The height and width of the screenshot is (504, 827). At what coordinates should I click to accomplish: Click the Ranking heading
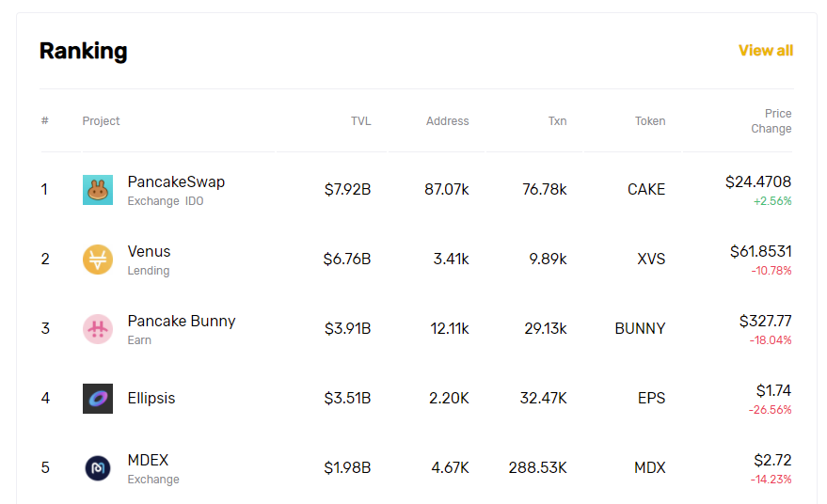pos(84,51)
